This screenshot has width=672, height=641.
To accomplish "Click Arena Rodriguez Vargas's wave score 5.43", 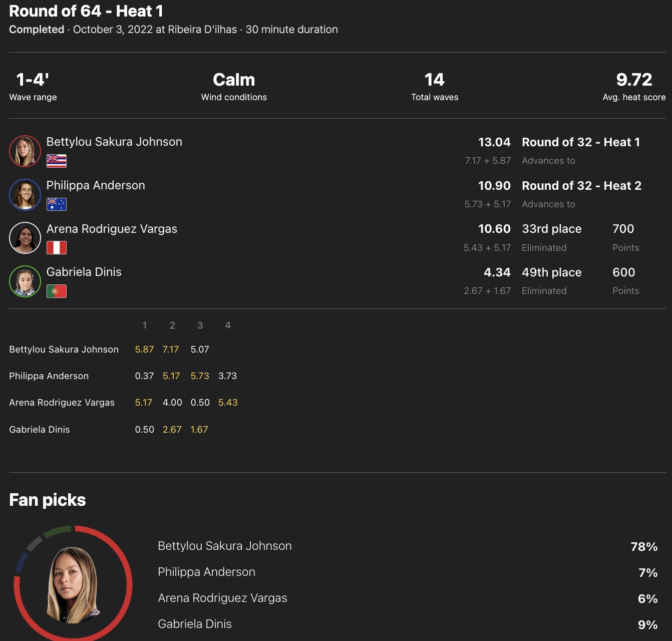I will point(228,403).
